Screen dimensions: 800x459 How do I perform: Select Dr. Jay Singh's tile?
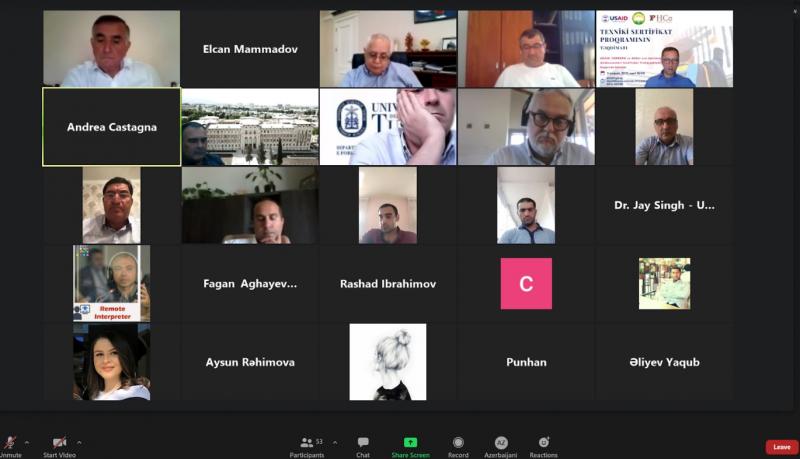pos(664,206)
